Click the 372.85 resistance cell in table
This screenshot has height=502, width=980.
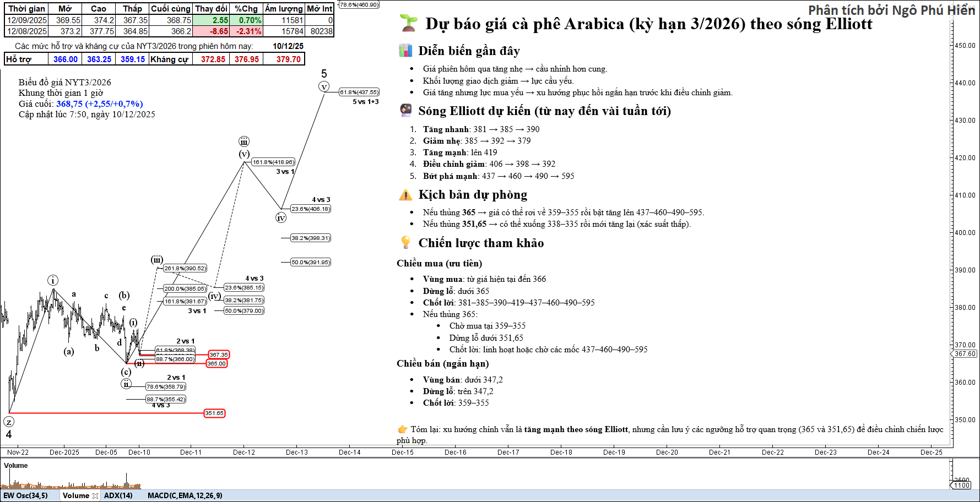click(x=213, y=59)
